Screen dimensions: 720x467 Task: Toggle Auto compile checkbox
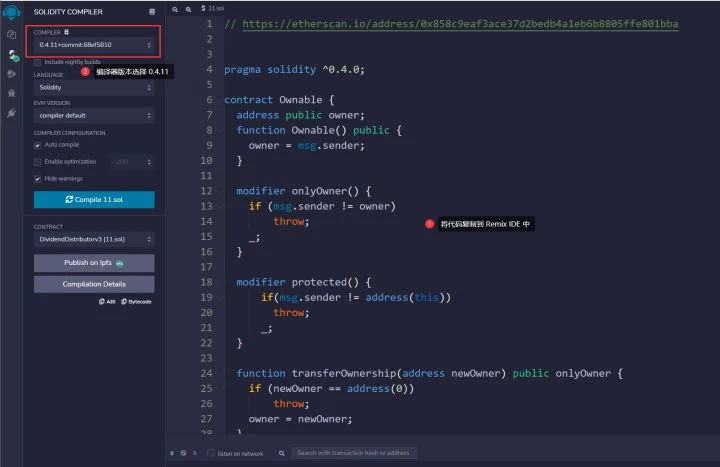click(x=37, y=145)
